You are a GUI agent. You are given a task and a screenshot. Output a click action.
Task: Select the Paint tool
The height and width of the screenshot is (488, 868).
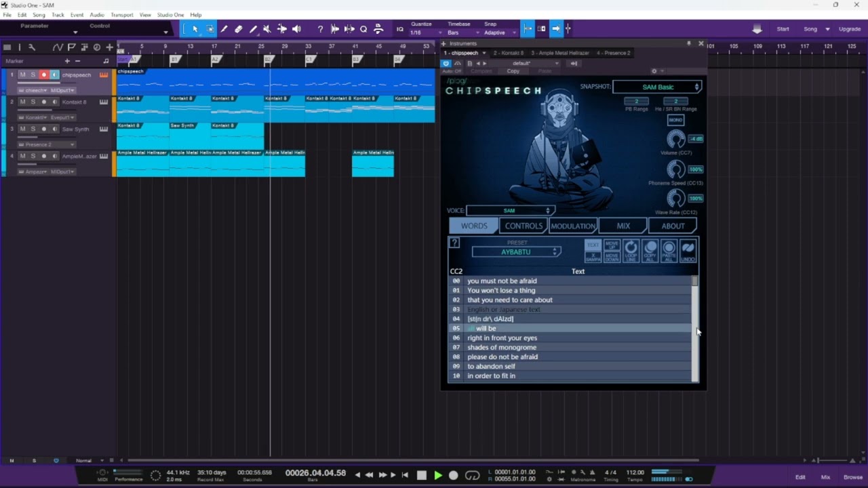coord(253,29)
